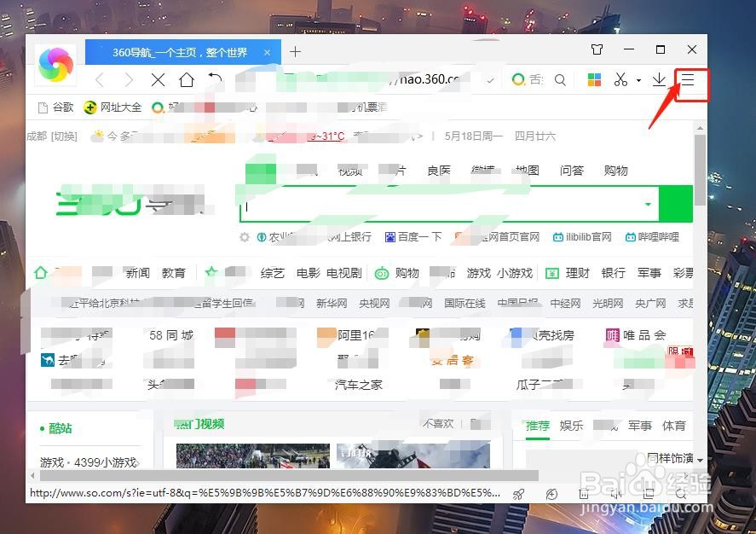Click the in-page search magnifier icon

pos(560,80)
